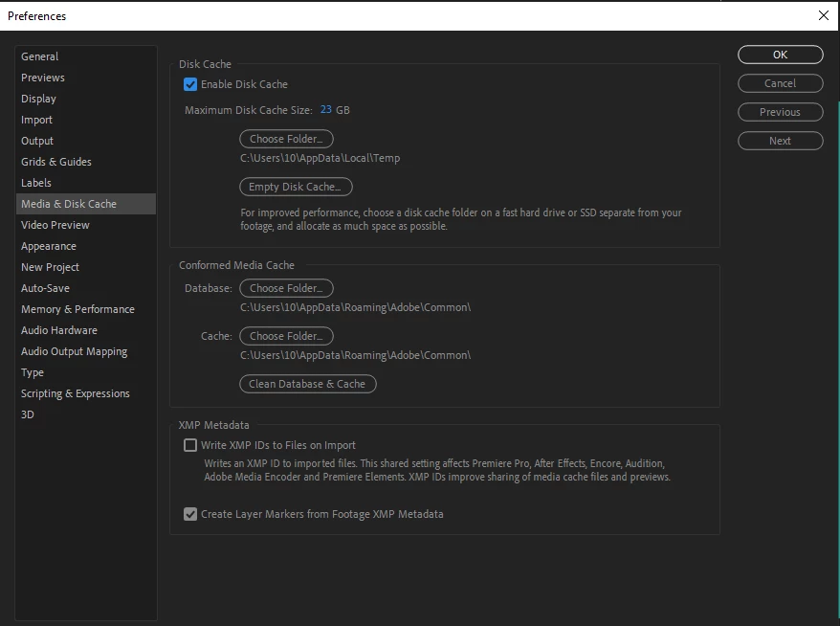Click the Conformed Media Cache section heading
Viewport: 840px width, 626px height.
click(236, 265)
